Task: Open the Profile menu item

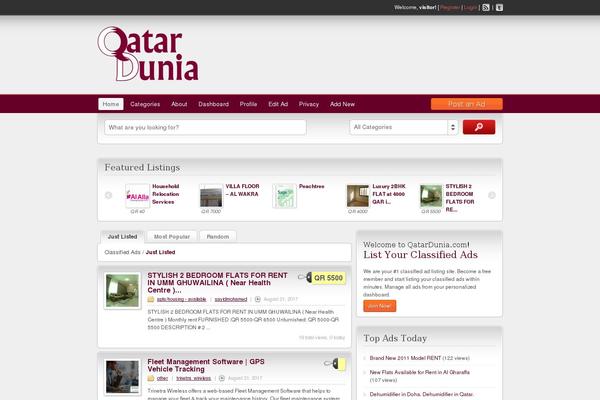Action: 248,104
